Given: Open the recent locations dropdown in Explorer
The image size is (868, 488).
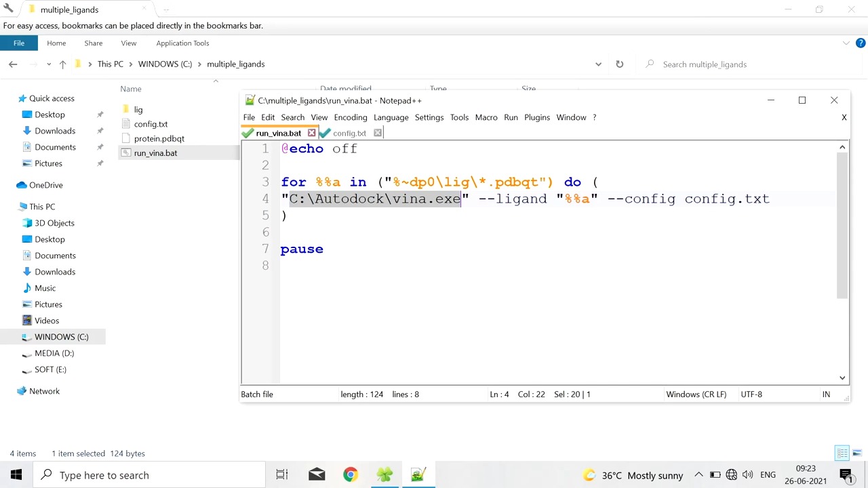Looking at the screenshot, I should pyautogui.click(x=49, y=64).
